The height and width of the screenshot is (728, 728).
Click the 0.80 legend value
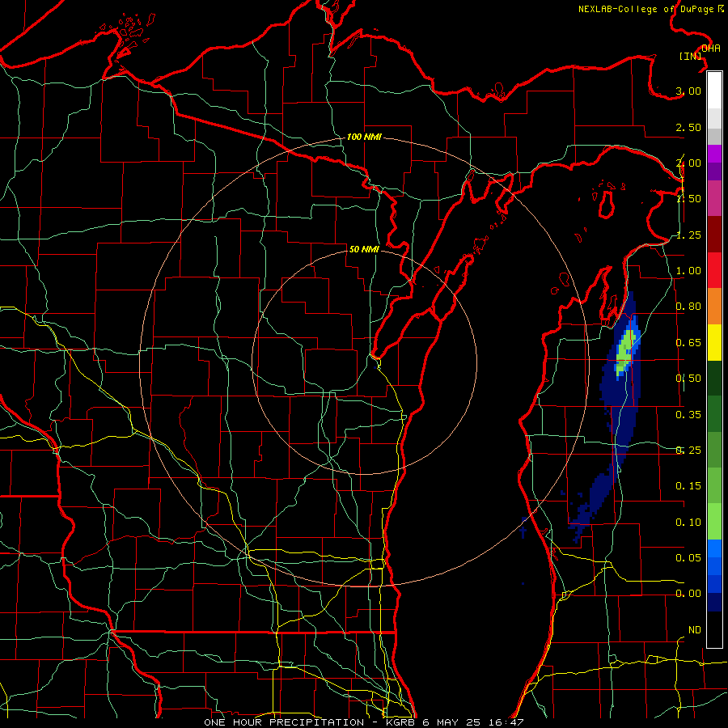(688, 307)
